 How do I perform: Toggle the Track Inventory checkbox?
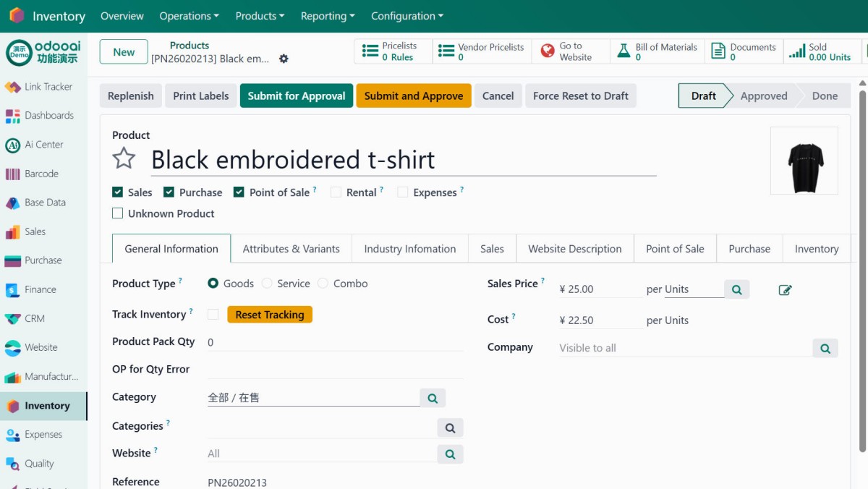[213, 314]
